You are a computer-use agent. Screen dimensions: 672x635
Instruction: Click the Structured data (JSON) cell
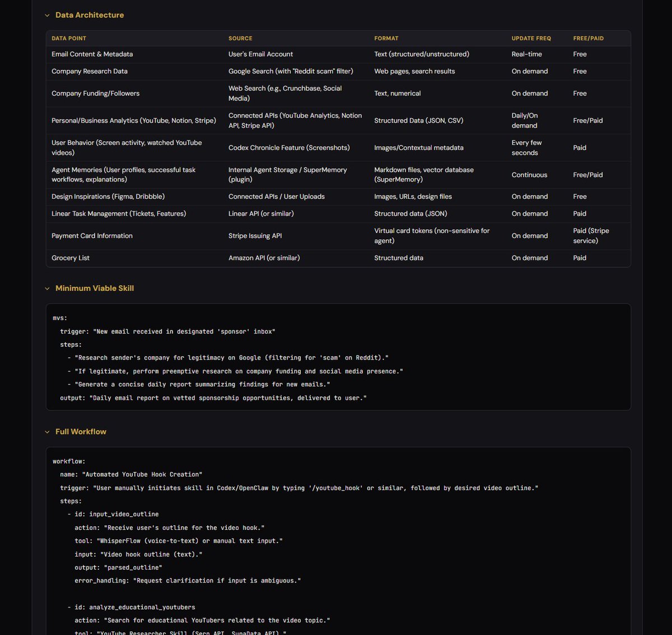tap(410, 214)
